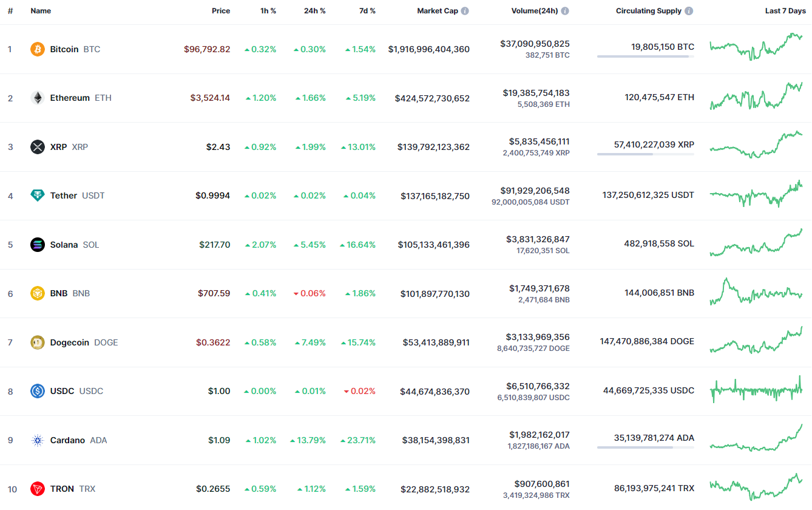The height and width of the screenshot is (510, 812).
Task: Click the Ethereum diamond logo icon
Action: tap(38, 98)
